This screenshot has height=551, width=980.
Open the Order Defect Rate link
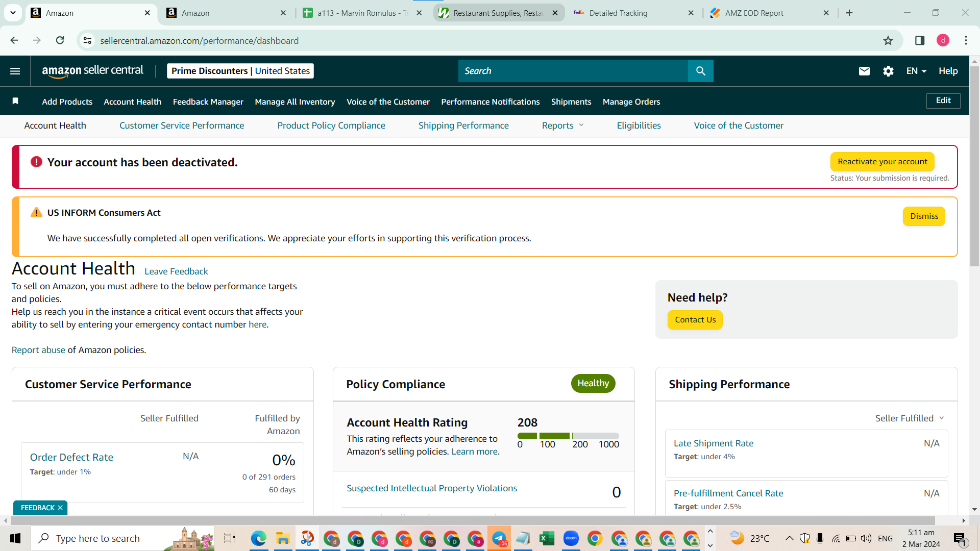[71, 457]
